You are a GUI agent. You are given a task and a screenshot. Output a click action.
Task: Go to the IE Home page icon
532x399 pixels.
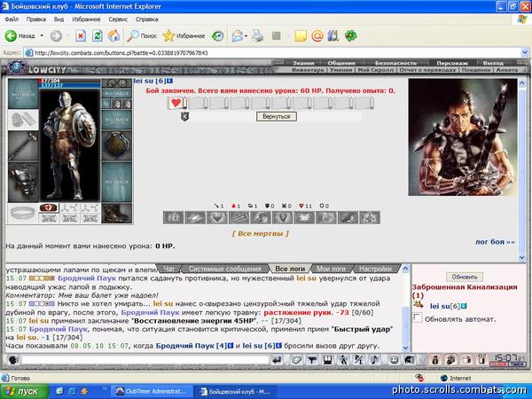[114, 35]
